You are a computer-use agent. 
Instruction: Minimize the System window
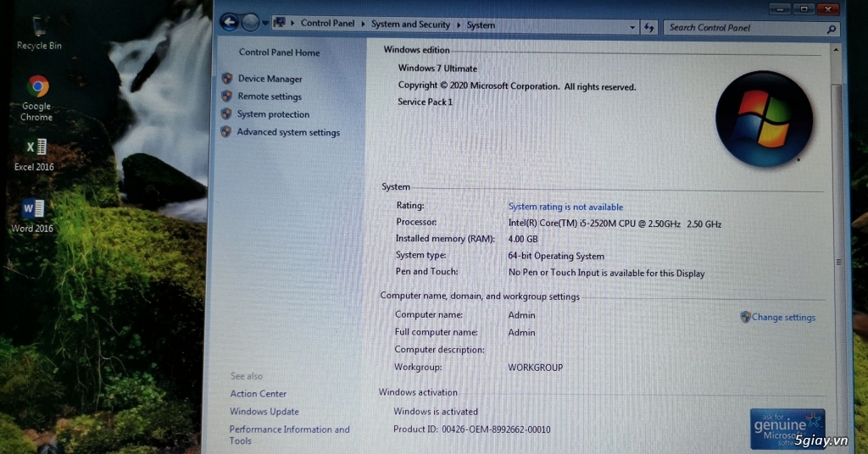[780, 9]
